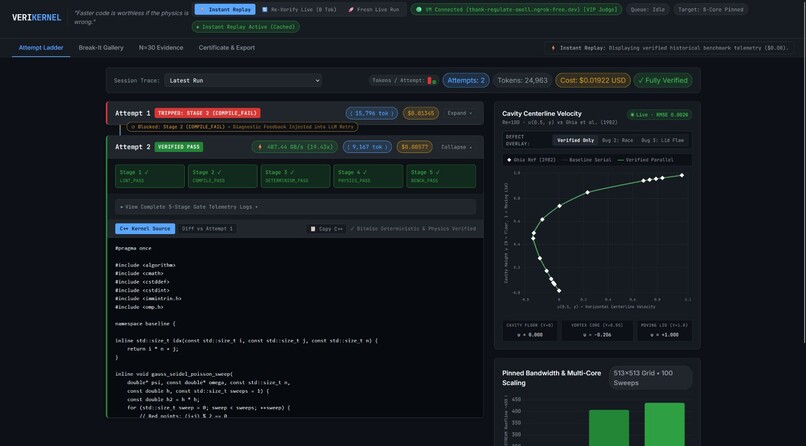Click the $0.00577 cost badge
The image size is (806, 446).
click(x=414, y=147)
